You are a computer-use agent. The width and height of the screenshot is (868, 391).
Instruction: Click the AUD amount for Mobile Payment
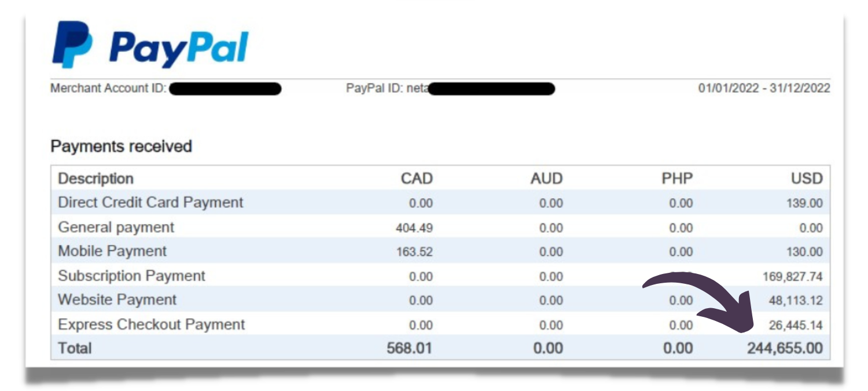(551, 253)
